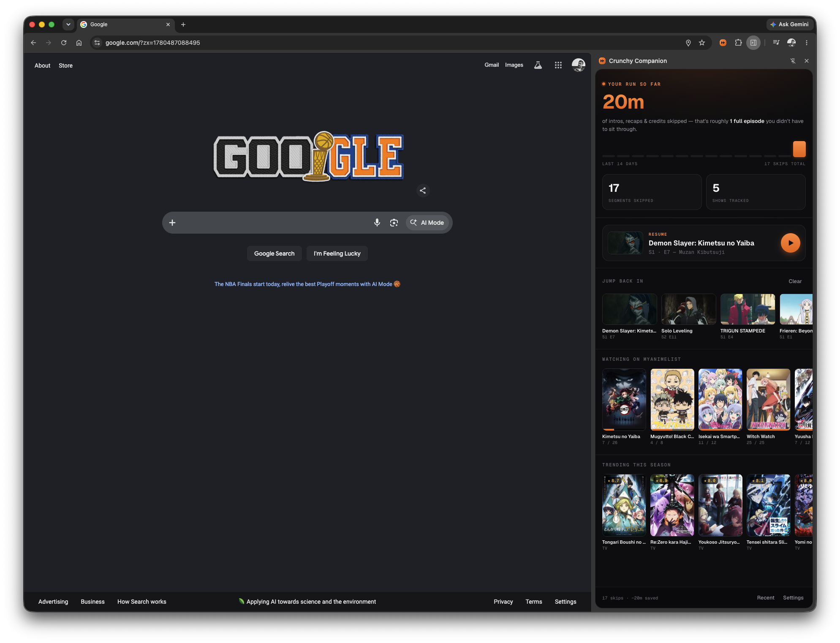Image resolution: width=840 pixels, height=643 pixels.
Task: Click the browser forward arrow
Action: coord(49,43)
